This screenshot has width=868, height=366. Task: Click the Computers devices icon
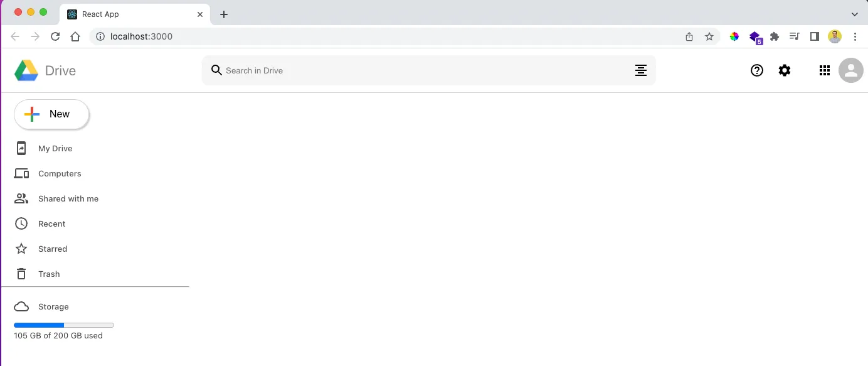click(x=21, y=173)
